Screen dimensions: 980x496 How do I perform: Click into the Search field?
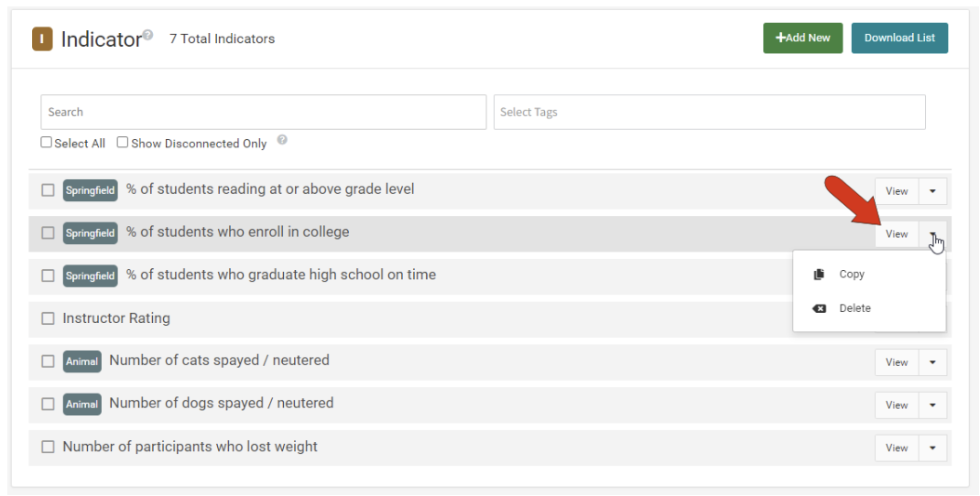click(263, 113)
